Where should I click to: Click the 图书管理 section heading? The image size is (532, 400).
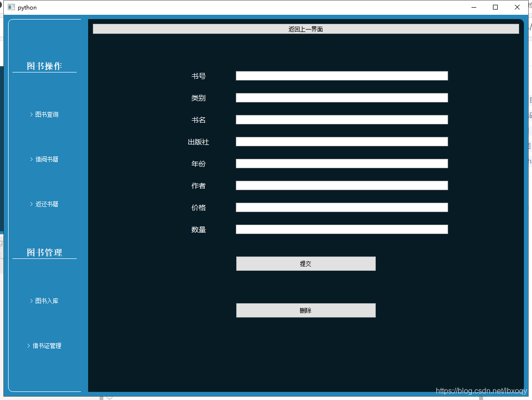coord(44,252)
